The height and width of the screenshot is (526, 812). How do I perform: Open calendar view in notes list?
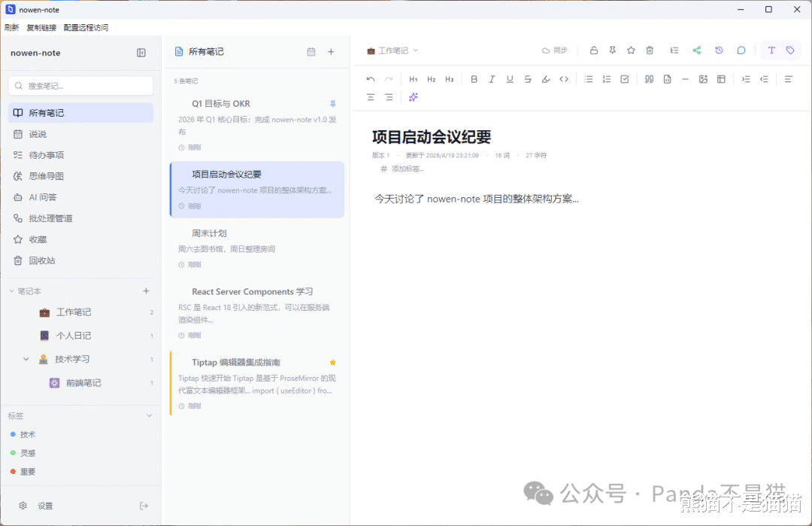pyautogui.click(x=311, y=52)
